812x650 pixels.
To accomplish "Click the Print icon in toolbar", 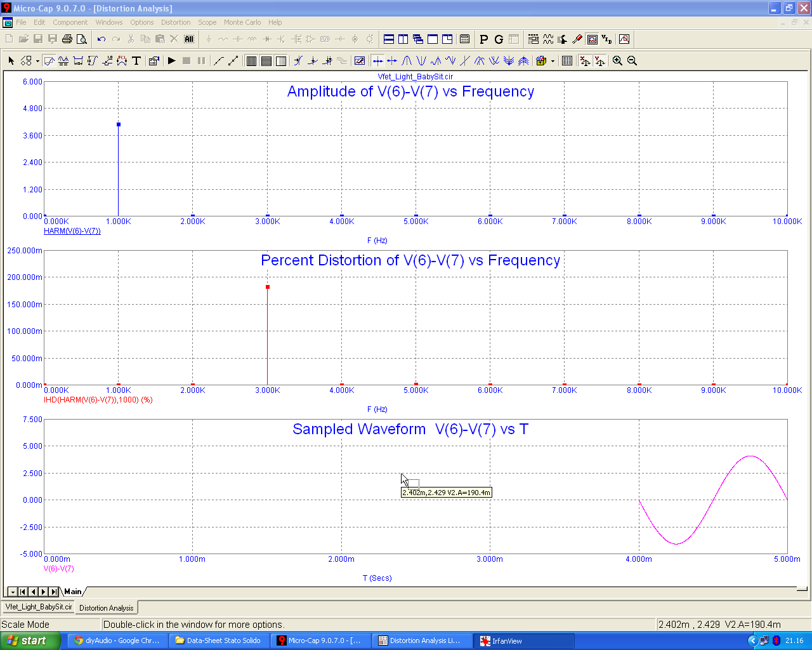I will tap(67, 39).
